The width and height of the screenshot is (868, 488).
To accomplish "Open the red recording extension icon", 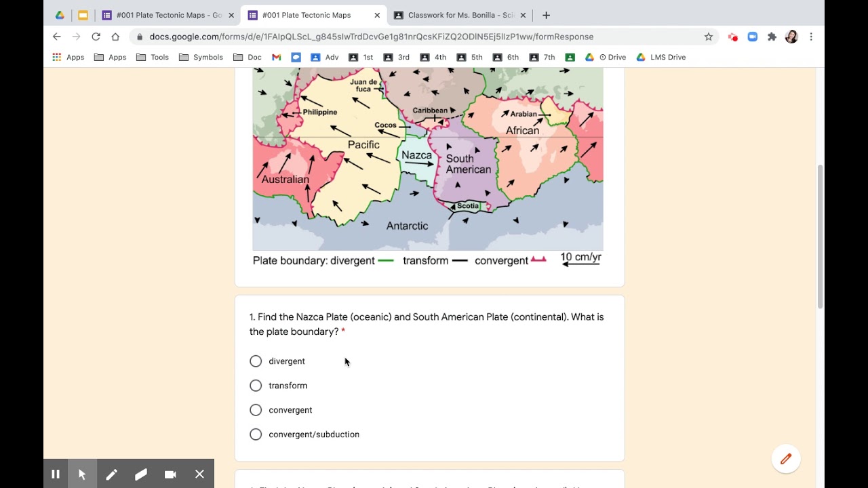I will pos(733,37).
